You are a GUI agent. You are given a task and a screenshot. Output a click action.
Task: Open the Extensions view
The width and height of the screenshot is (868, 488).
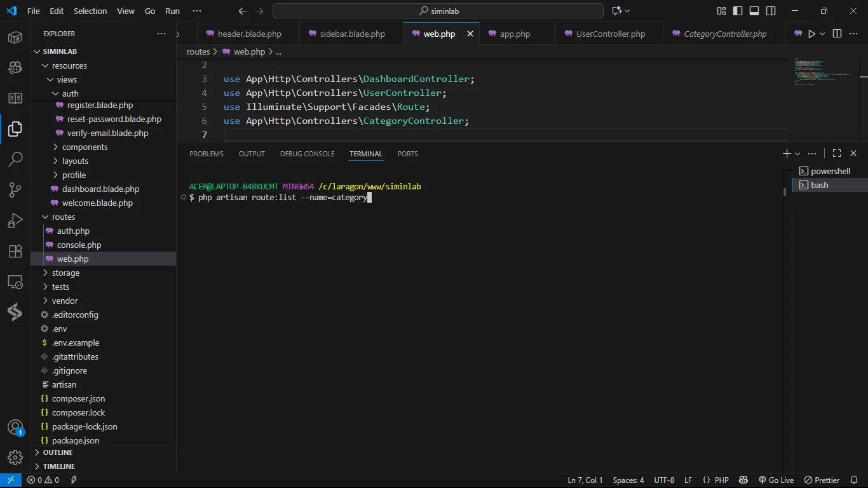(15, 251)
